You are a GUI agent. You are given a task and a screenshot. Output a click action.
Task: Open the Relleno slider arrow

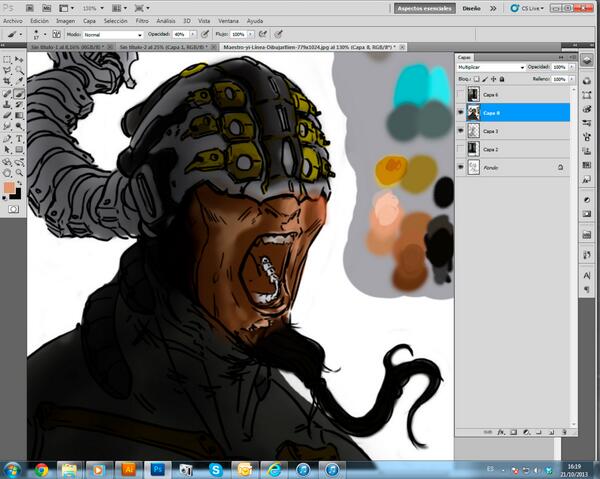tap(572, 79)
